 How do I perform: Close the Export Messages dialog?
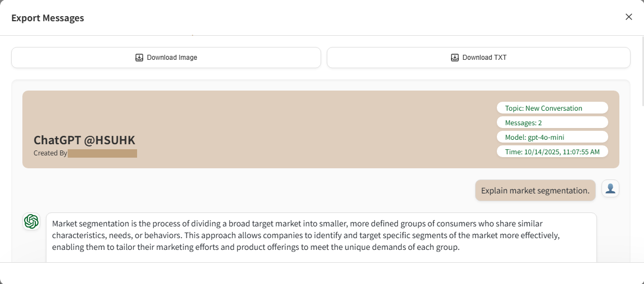[x=629, y=17]
